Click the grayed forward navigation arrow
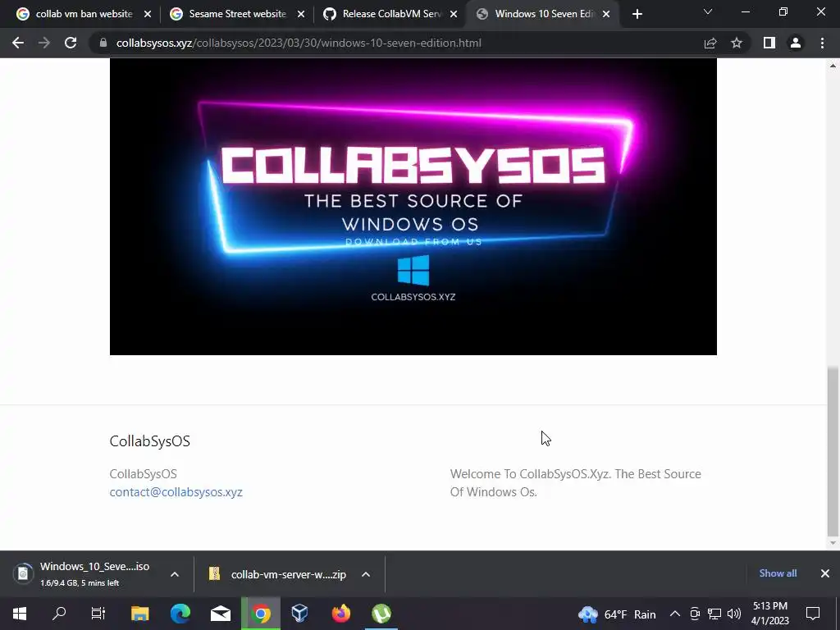This screenshot has height=630, width=840. click(44, 43)
